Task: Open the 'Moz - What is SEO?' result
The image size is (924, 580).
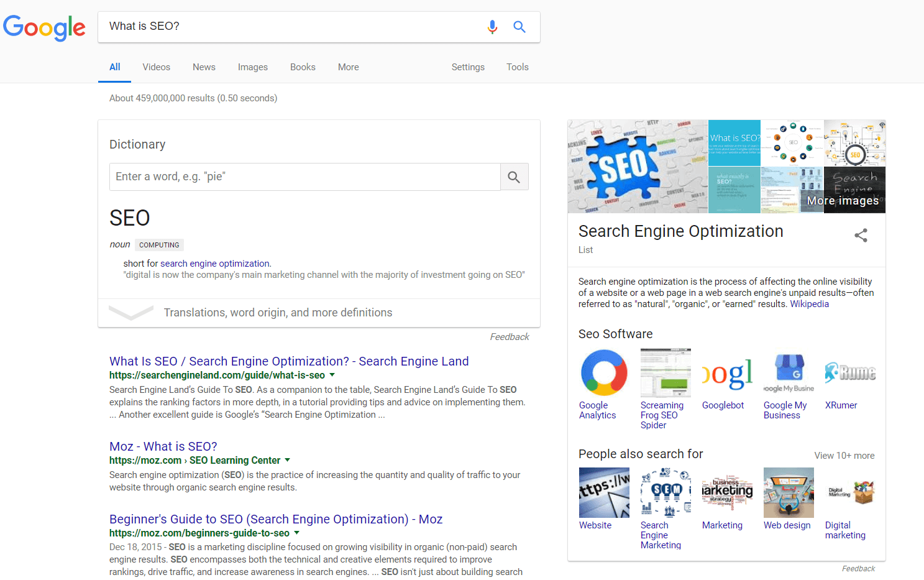Action: point(163,446)
